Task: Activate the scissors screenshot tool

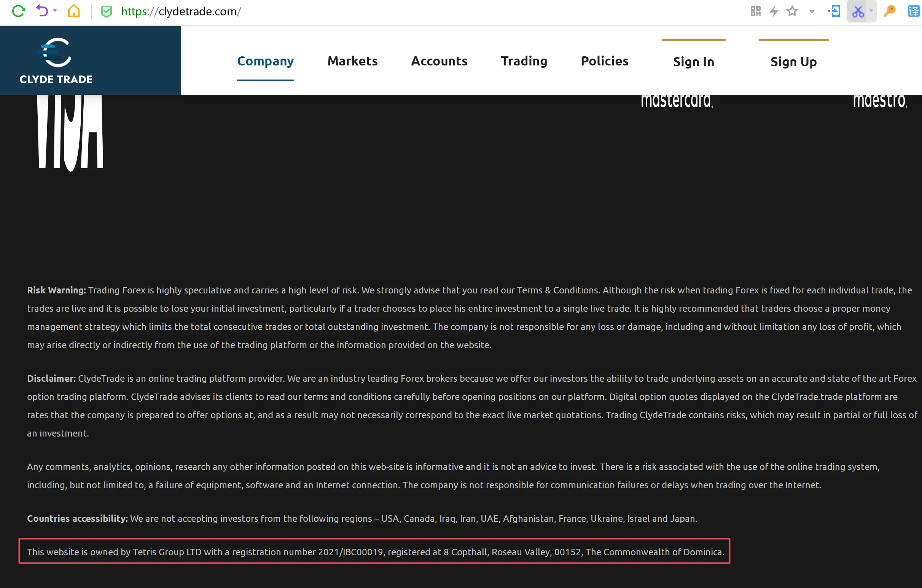Action: 858,11
